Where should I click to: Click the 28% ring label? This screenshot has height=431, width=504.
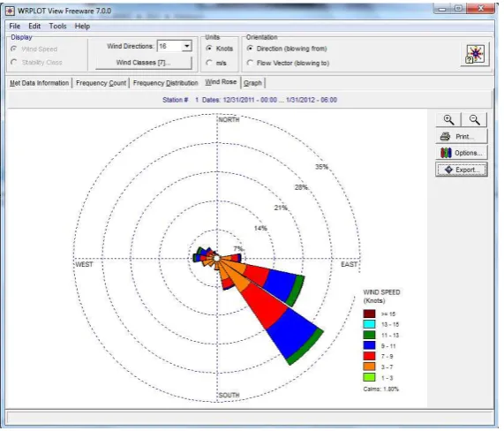(301, 187)
